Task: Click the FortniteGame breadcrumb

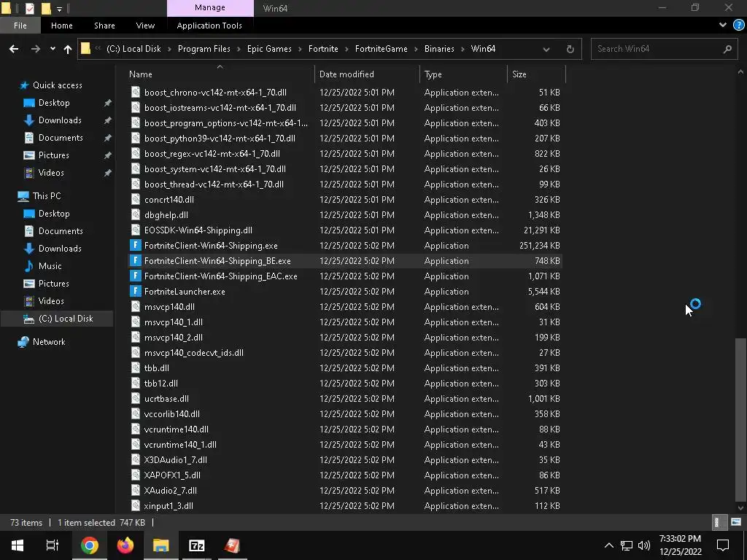Action: click(x=381, y=49)
